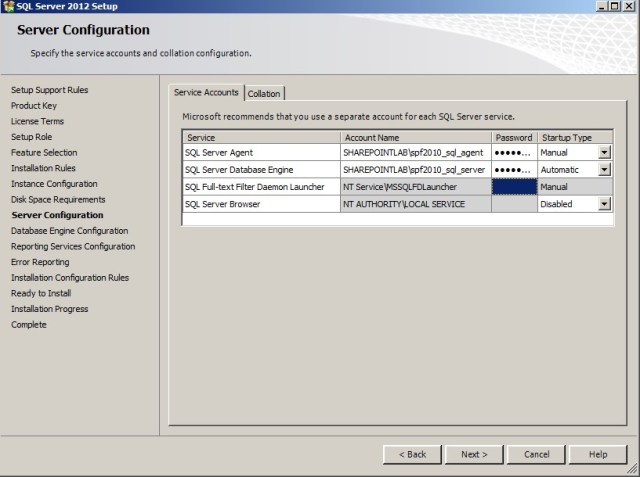The width and height of the screenshot is (640, 477).
Task: Click the SQL Server Database Engine password field
Action: [514, 170]
